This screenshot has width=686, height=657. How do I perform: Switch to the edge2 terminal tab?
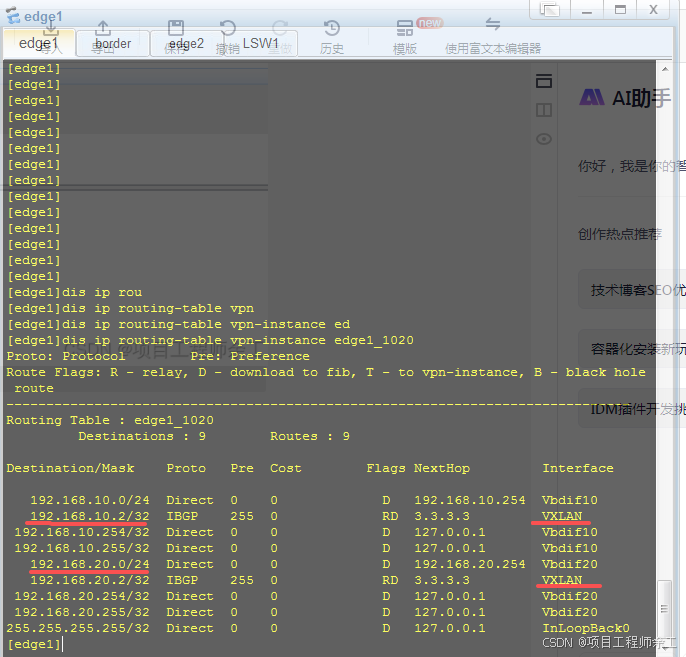(x=186, y=43)
